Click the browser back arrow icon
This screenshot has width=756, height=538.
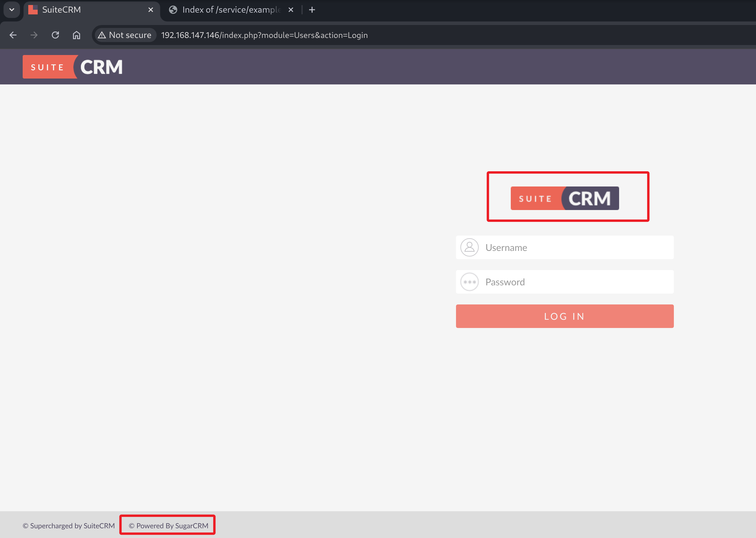click(x=13, y=35)
